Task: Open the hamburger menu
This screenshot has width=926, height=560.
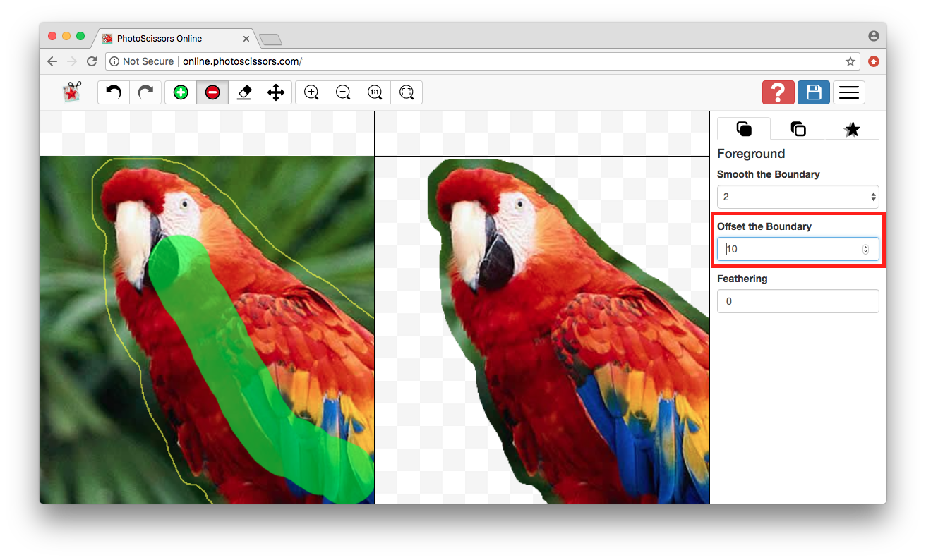Action: point(848,92)
